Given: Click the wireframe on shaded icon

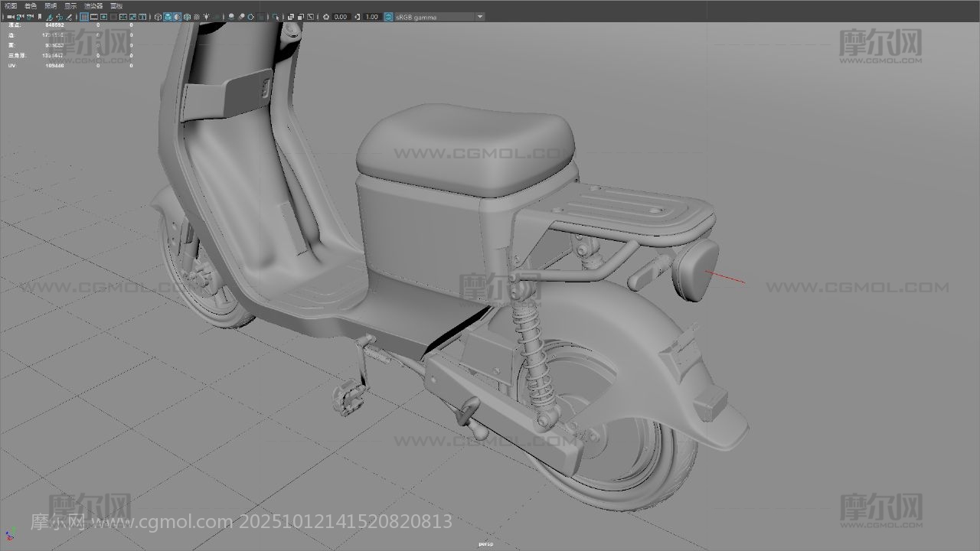Looking at the screenshot, I should pos(178,16).
